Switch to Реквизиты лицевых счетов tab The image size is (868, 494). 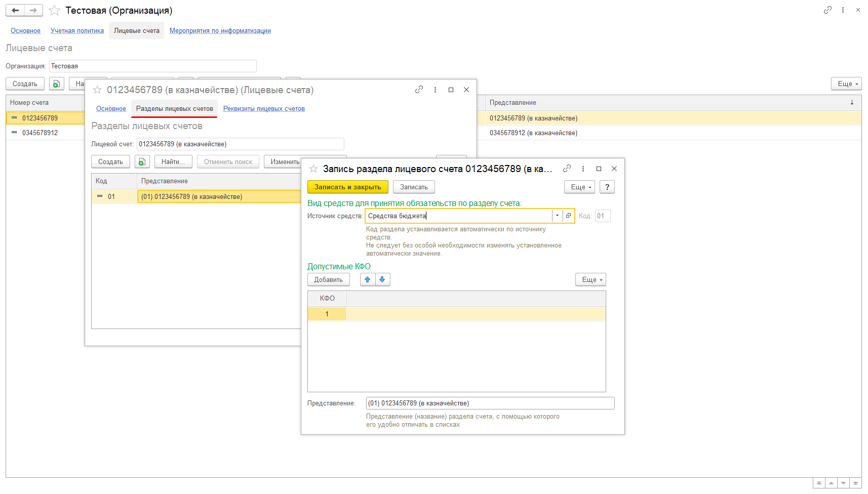coord(264,109)
